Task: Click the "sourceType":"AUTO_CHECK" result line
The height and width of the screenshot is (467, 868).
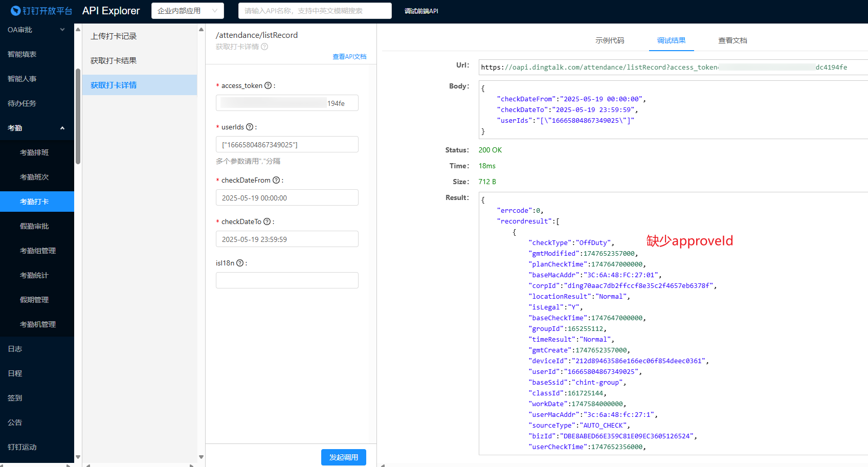Action: tap(580, 425)
